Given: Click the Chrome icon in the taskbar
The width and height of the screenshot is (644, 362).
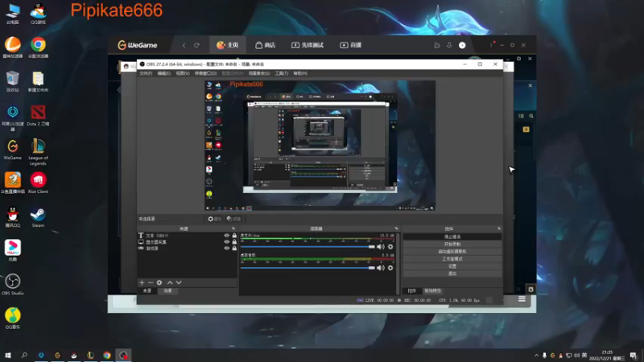Looking at the screenshot, I should (x=107, y=355).
